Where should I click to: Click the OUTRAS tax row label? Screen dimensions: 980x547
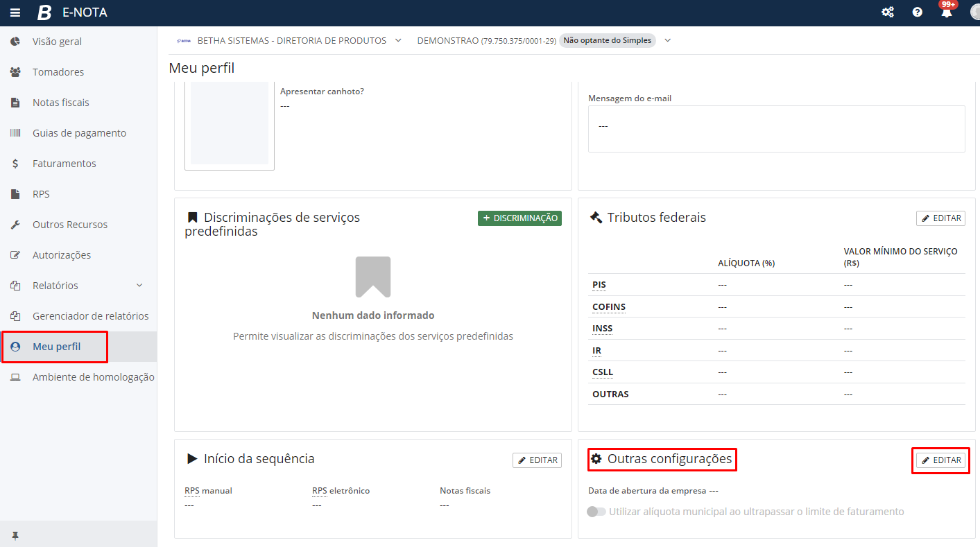610,394
